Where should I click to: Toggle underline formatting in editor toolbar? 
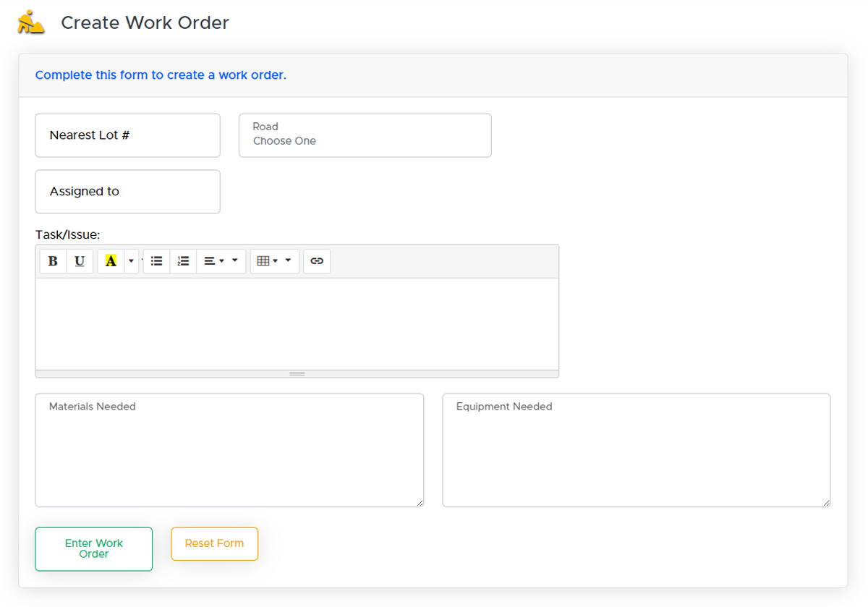tap(80, 261)
